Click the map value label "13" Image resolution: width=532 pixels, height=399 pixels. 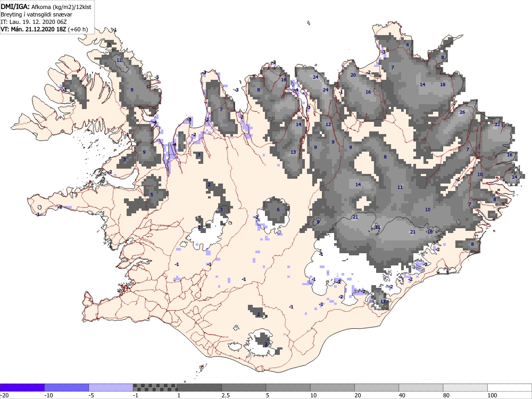(x=293, y=152)
